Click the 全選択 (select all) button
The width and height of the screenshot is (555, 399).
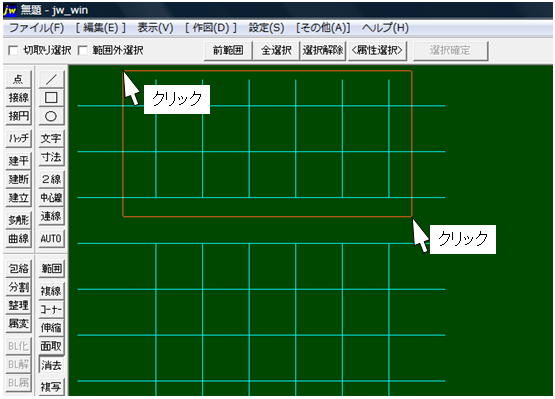(x=276, y=51)
